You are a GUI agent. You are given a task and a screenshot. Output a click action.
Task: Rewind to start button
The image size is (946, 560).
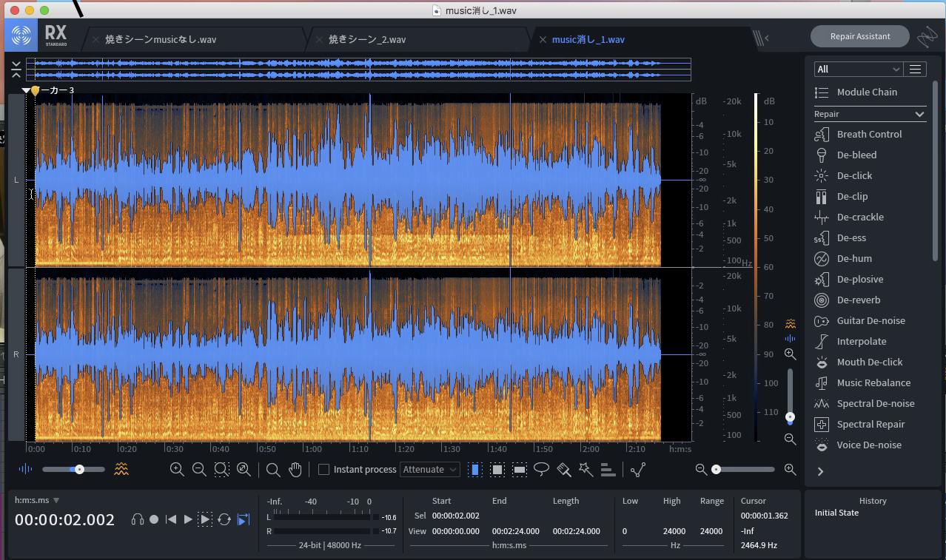[x=171, y=519]
